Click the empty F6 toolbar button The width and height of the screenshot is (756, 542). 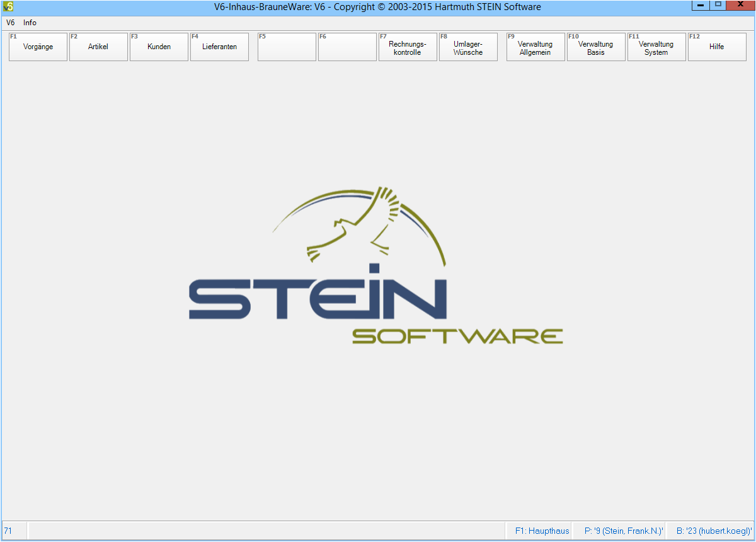pyautogui.click(x=347, y=47)
